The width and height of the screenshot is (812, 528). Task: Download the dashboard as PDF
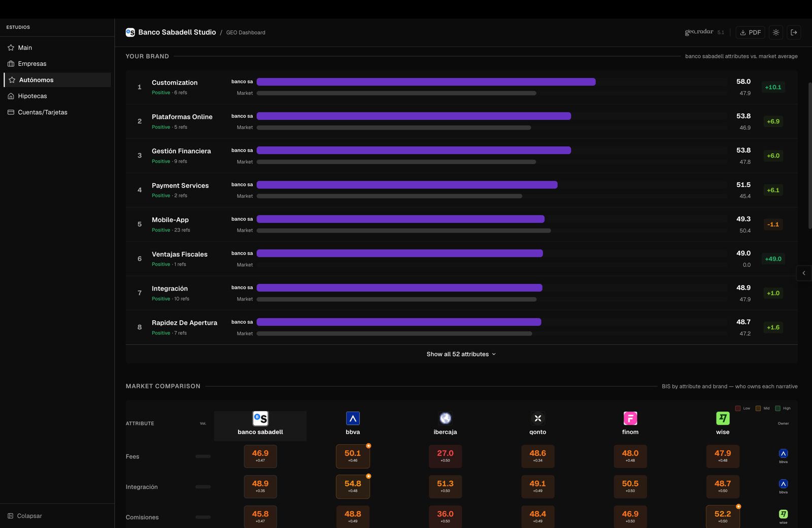pos(750,32)
